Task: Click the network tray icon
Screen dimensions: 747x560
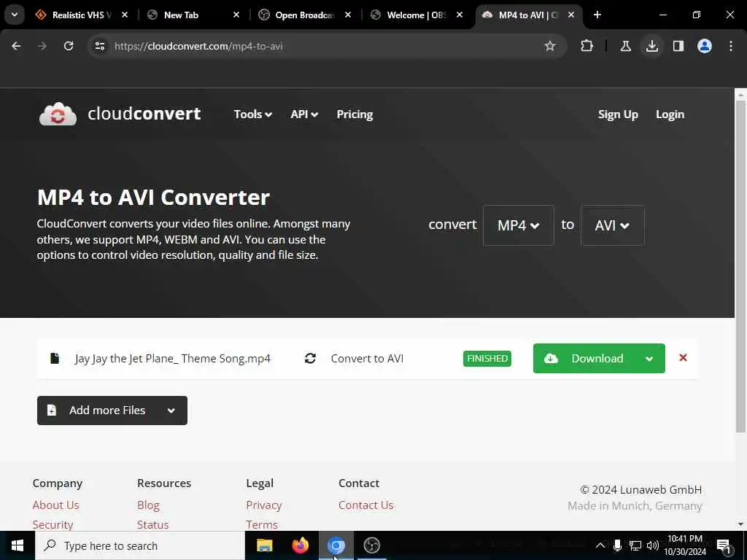Action: [x=635, y=545]
